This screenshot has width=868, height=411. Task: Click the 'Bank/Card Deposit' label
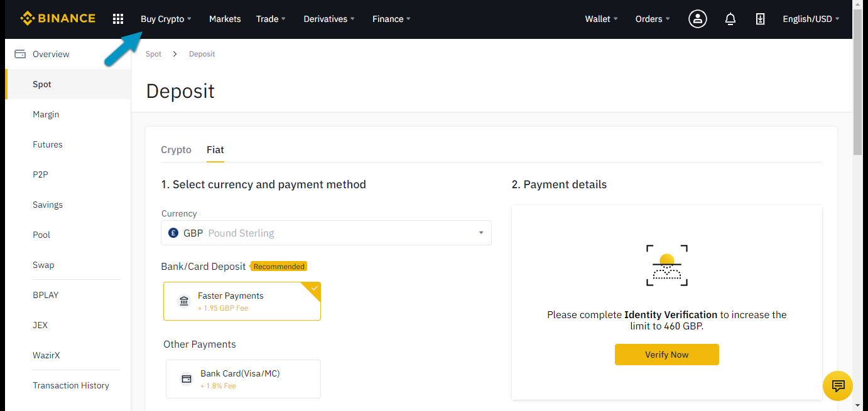pyautogui.click(x=203, y=267)
